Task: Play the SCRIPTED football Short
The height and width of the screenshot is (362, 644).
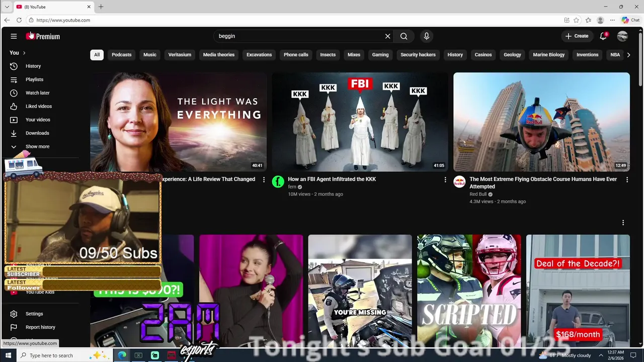Action: [x=469, y=291]
